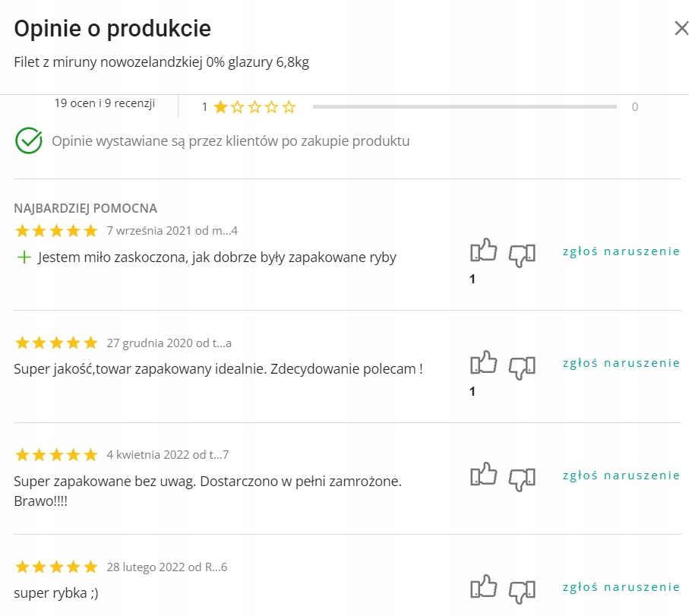Like the September 7, 2021 review
The width and height of the screenshot is (689, 616).
click(x=484, y=251)
